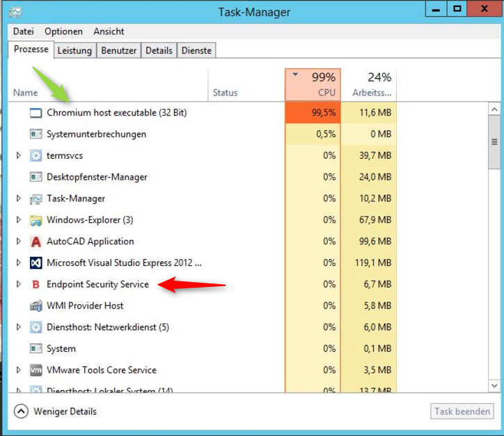Select the System process name
Viewport: 504px width, 436px height.
pos(61,348)
